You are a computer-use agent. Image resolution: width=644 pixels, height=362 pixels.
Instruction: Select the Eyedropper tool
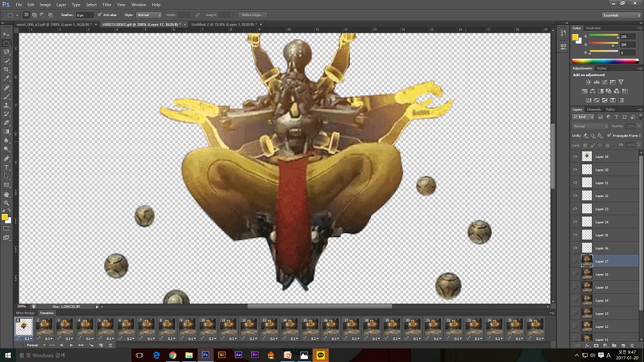(6, 79)
